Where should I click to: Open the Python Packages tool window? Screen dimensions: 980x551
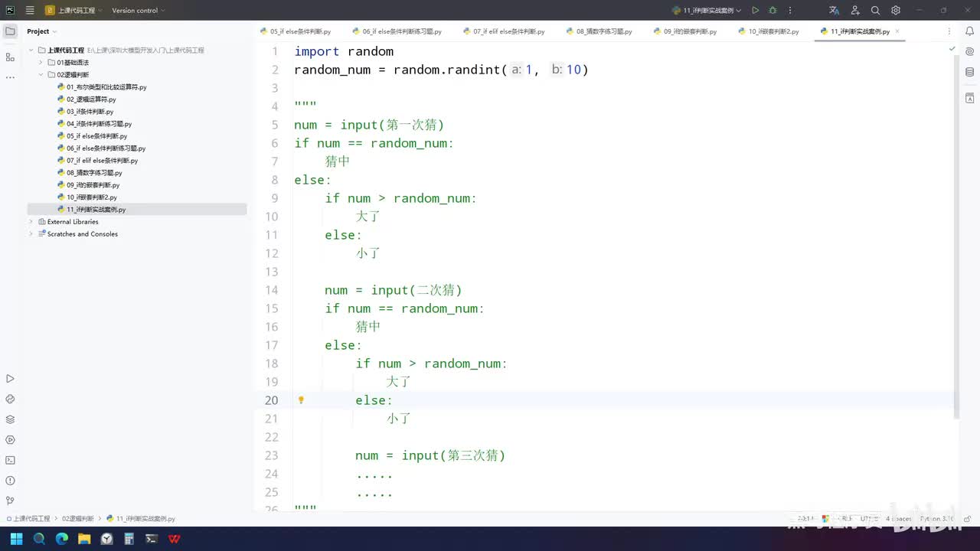click(10, 419)
